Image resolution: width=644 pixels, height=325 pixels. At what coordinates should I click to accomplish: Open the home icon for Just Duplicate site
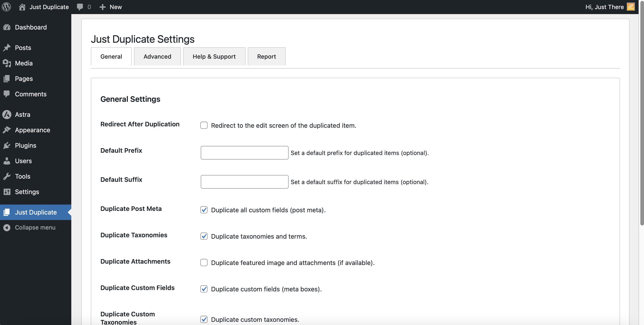point(22,7)
